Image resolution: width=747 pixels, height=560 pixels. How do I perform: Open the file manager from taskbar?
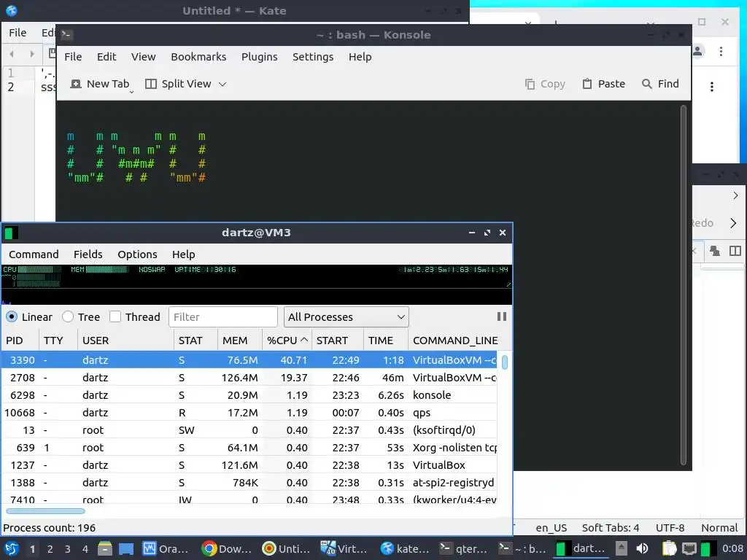pos(105,549)
